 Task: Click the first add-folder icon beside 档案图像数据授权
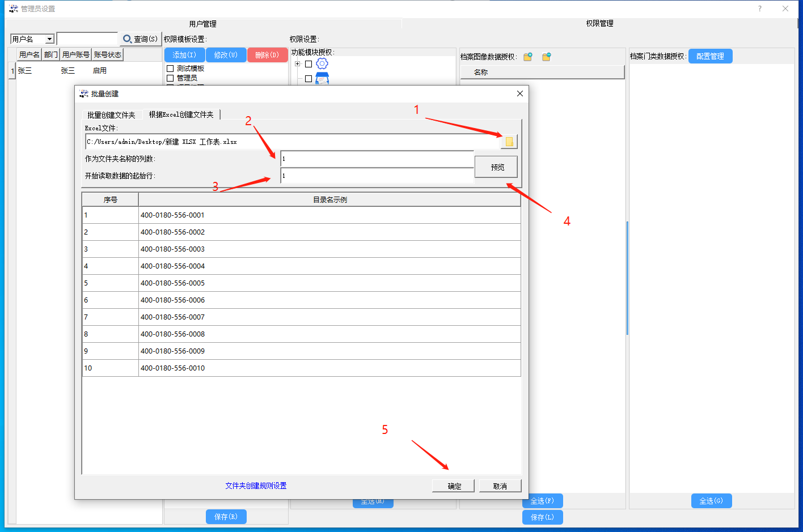coord(527,57)
